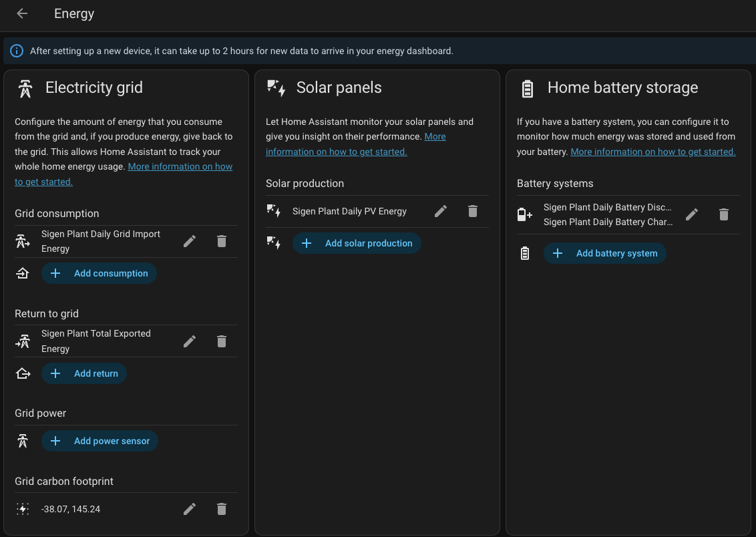Delete the grid carbon footprint entry
The height and width of the screenshot is (537, 756).
(x=221, y=509)
